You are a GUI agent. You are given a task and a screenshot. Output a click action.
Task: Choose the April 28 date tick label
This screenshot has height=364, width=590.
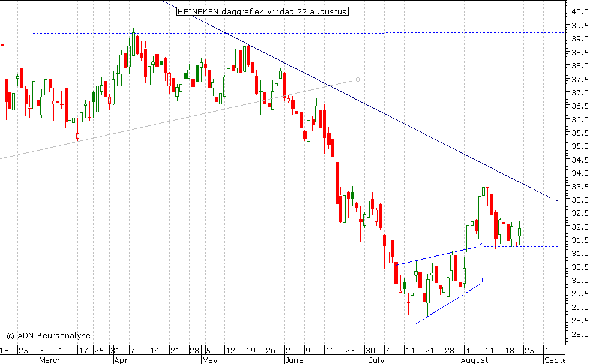[x=194, y=351]
